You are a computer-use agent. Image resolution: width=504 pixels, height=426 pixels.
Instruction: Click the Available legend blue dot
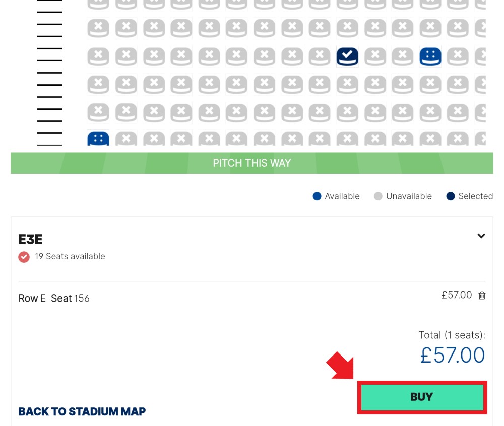[x=317, y=196]
